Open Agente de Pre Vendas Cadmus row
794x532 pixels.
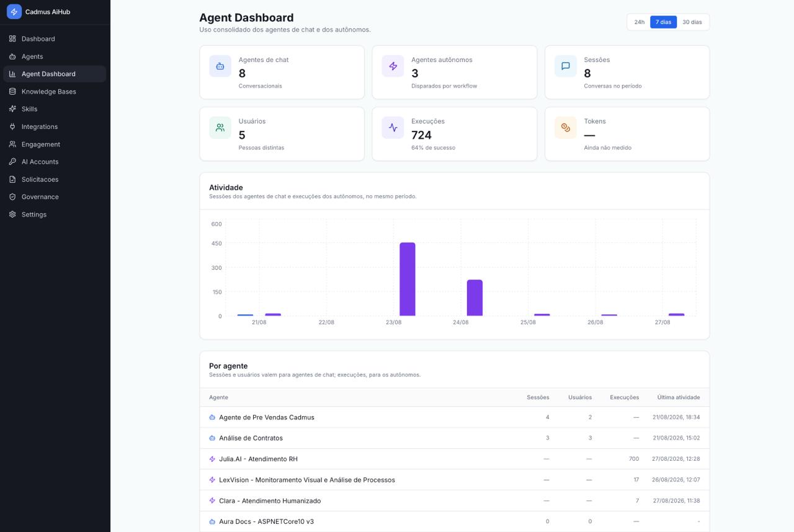(x=454, y=417)
